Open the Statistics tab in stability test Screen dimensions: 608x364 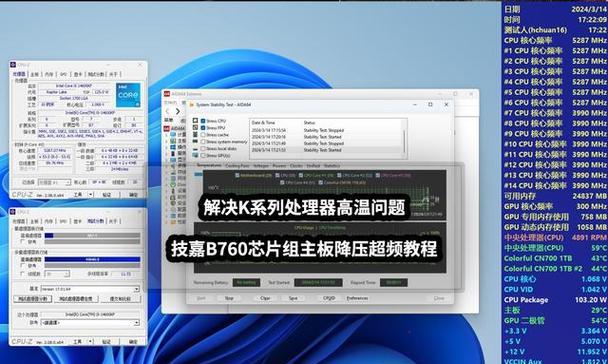coord(332,166)
